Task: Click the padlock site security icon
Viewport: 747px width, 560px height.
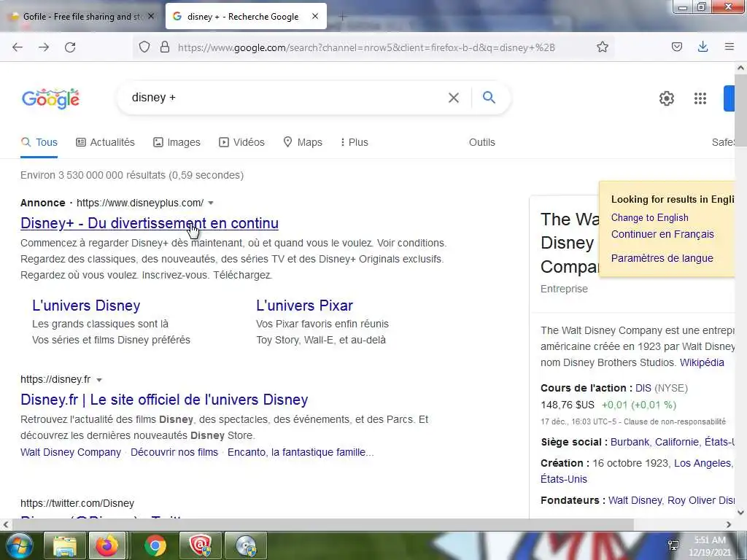Action: [x=165, y=47]
